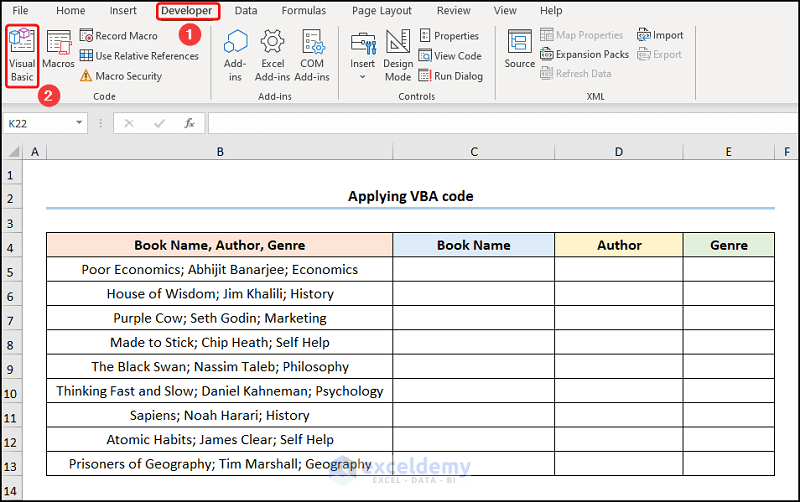Viewport: 800px width, 502px height.
Task: Click Run Dialog
Action: click(451, 76)
